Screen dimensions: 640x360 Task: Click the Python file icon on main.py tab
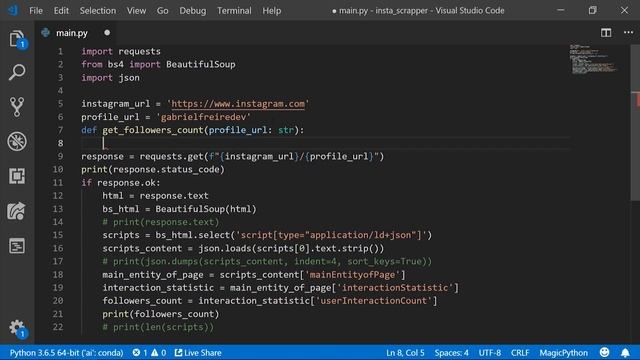[x=45, y=33]
